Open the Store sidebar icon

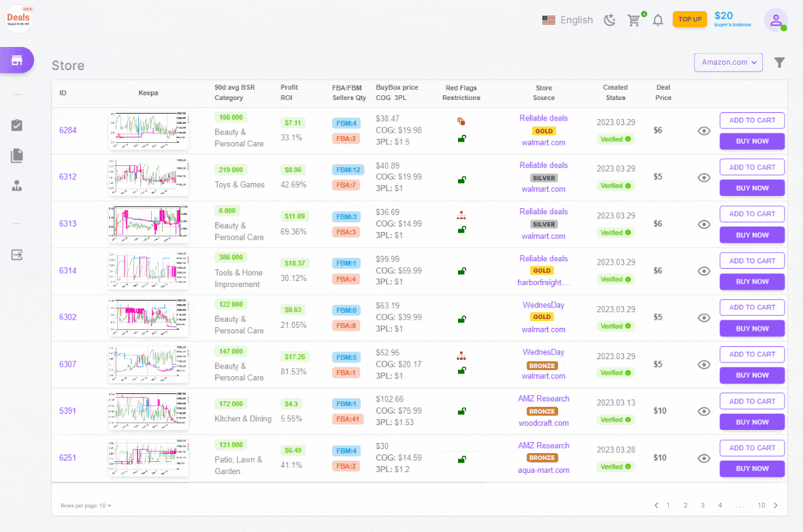[17, 61]
